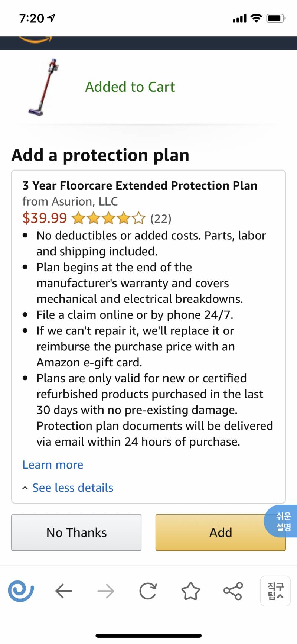297x644 pixels.
Task: Open the share icon in toolbar
Action: click(x=233, y=591)
